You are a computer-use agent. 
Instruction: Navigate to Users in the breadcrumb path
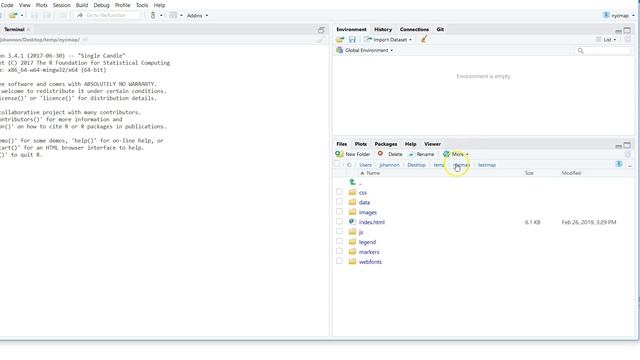(x=365, y=165)
